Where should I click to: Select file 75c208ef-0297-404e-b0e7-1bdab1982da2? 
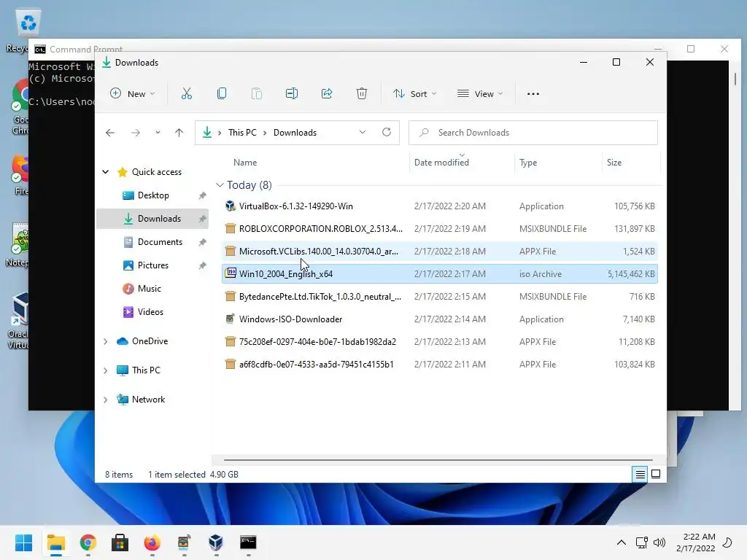[x=318, y=342]
